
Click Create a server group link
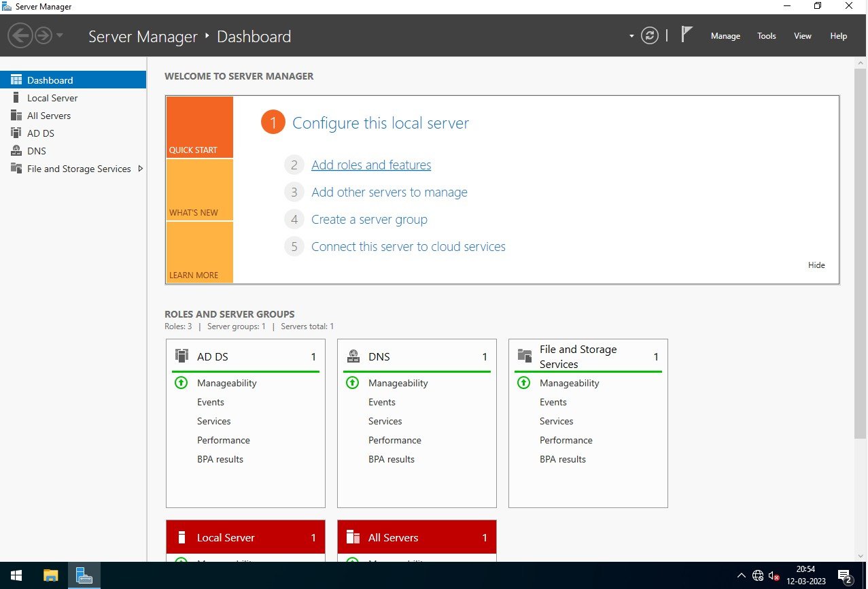click(369, 220)
